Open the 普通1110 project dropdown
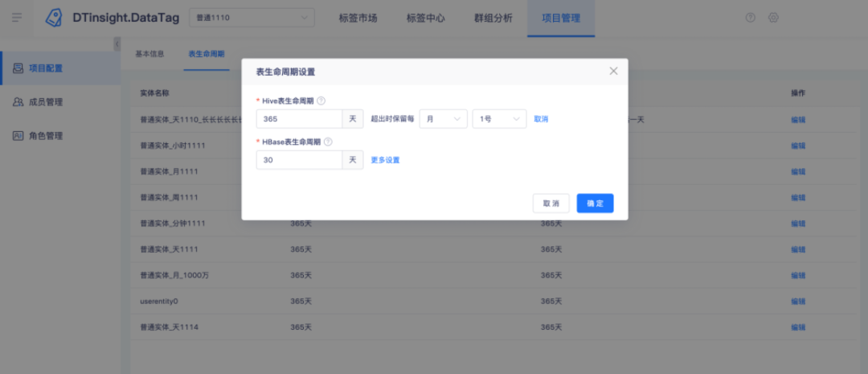This screenshot has height=374, width=868. (252, 18)
